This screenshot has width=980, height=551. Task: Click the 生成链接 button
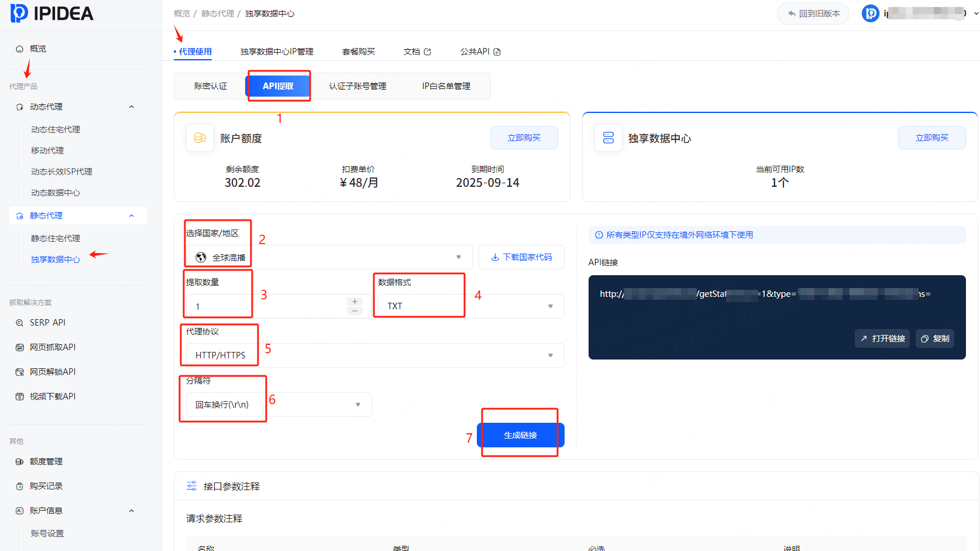click(x=520, y=435)
